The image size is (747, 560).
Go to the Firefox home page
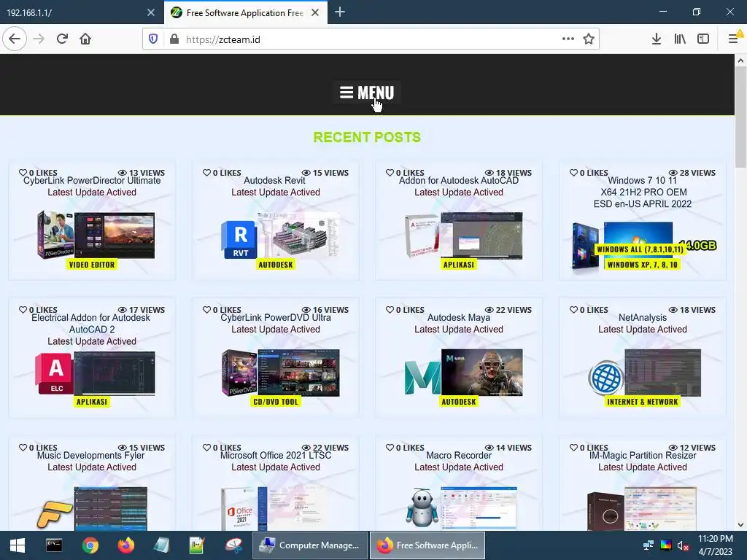85,39
